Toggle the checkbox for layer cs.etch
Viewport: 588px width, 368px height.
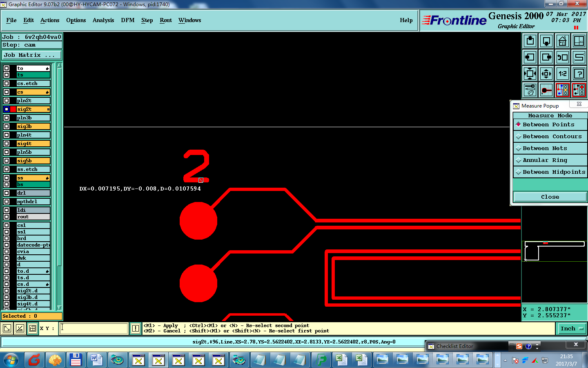tap(7, 83)
